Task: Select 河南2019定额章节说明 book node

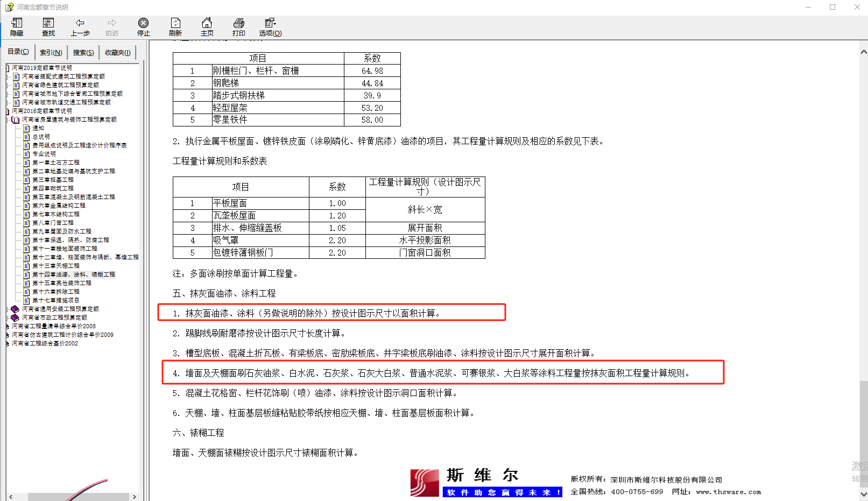Action: 42,68
